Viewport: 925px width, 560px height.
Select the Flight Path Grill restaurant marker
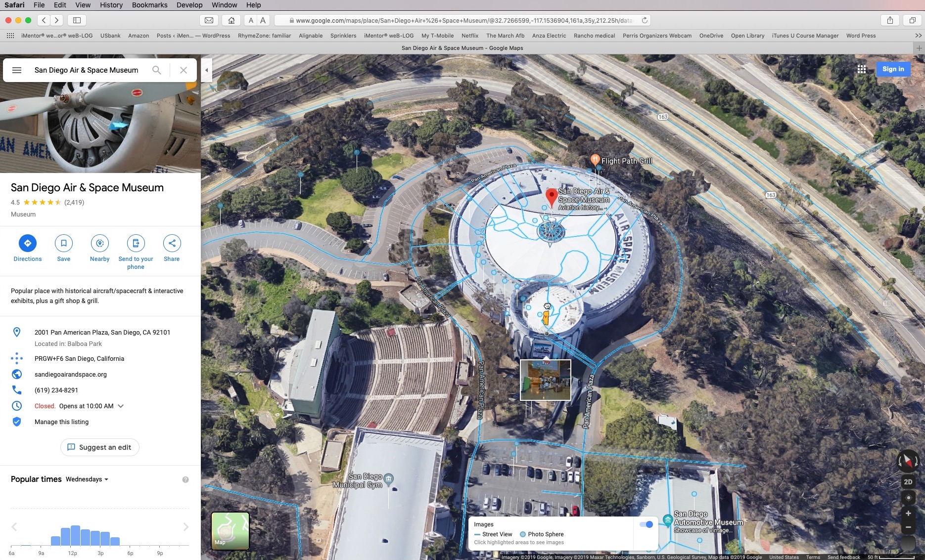pyautogui.click(x=595, y=160)
